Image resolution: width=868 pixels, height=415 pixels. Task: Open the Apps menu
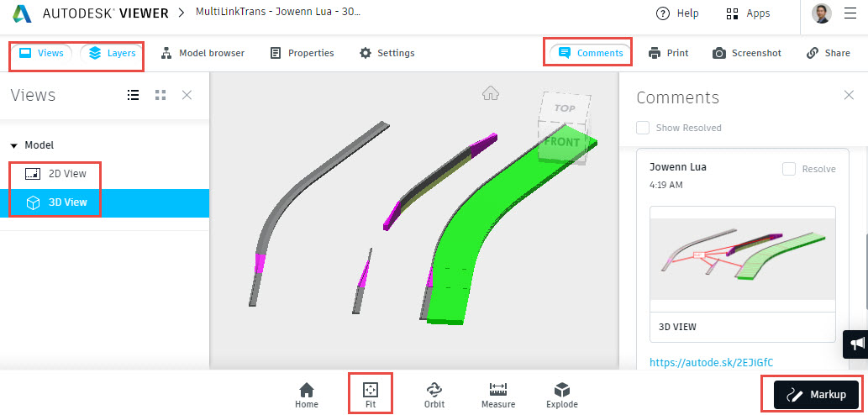(748, 13)
